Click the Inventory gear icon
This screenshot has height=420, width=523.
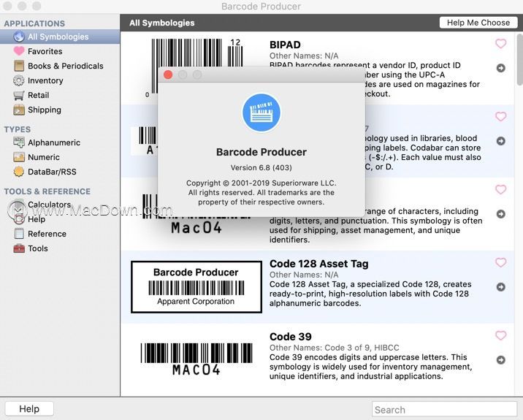(19, 80)
